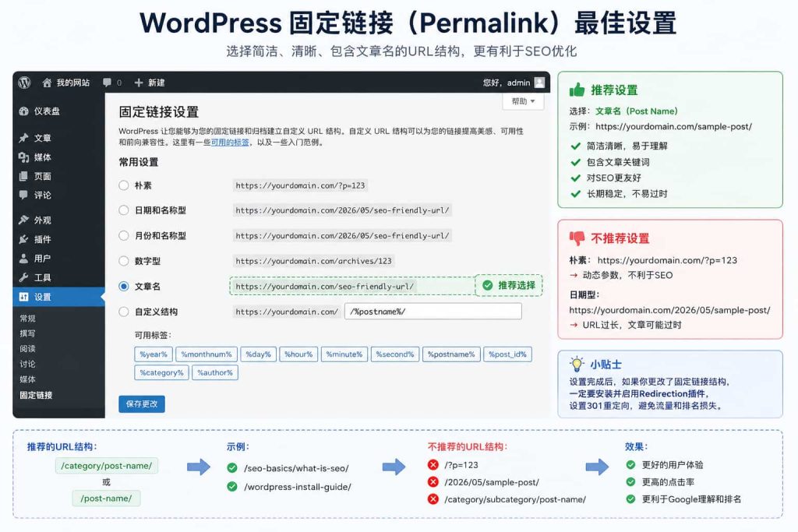The image size is (798, 532).
Task: Click the 文章 pushpin icon in sidebar
Action: [x=23, y=138]
